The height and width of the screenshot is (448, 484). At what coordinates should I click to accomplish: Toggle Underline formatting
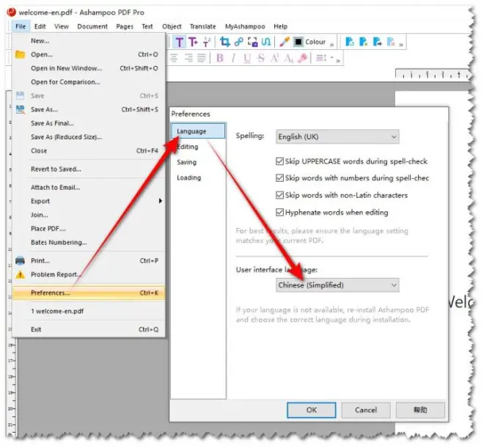click(247, 58)
